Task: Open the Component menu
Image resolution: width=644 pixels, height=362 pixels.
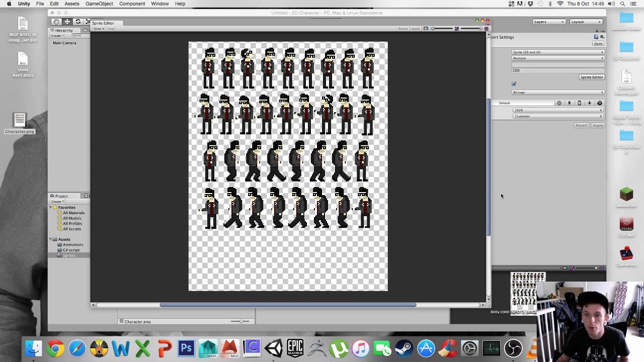Action: click(132, 4)
